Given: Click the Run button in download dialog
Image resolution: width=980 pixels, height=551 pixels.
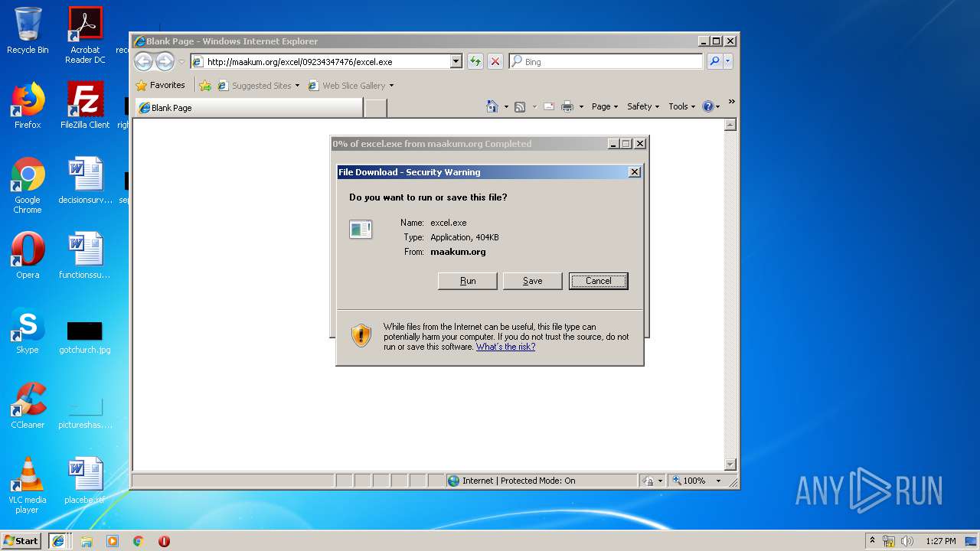Looking at the screenshot, I should pyautogui.click(x=467, y=281).
